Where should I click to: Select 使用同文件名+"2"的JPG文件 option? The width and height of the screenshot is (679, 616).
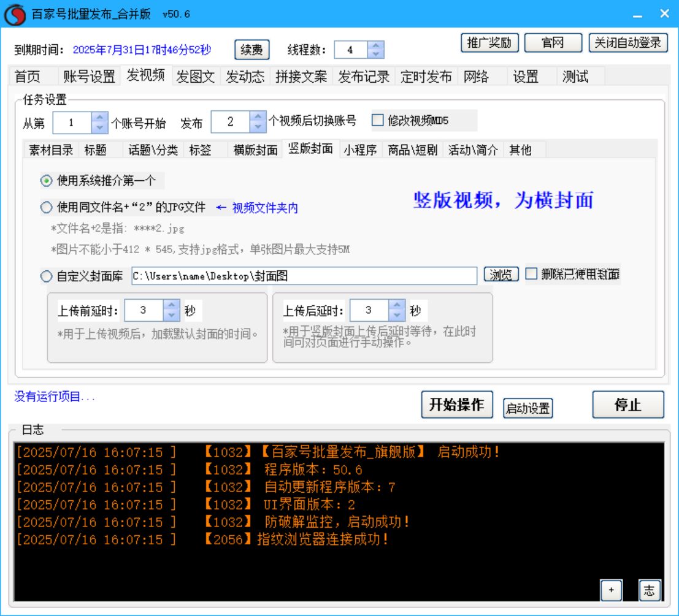[47, 207]
